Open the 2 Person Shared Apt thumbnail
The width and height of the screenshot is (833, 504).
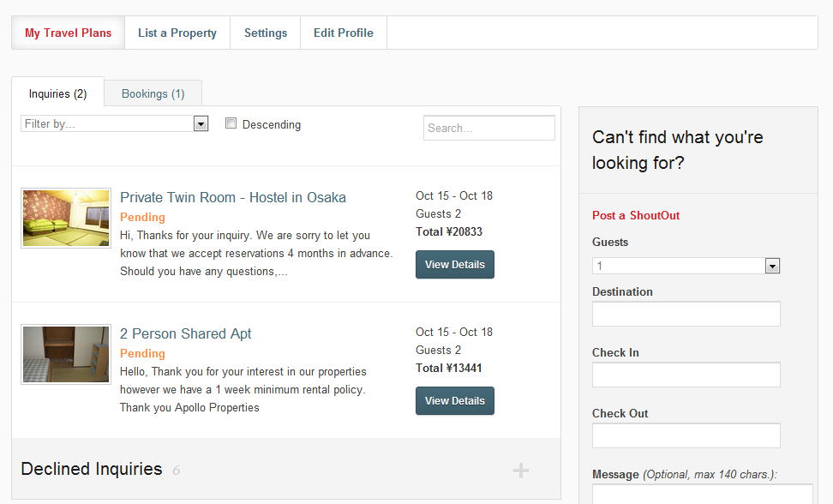(x=66, y=354)
